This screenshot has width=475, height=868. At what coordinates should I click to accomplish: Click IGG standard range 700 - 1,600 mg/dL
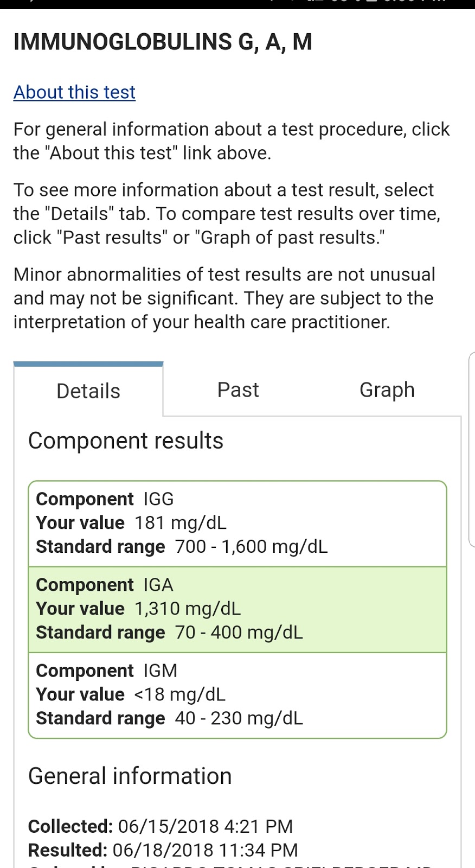pos(251,546)
